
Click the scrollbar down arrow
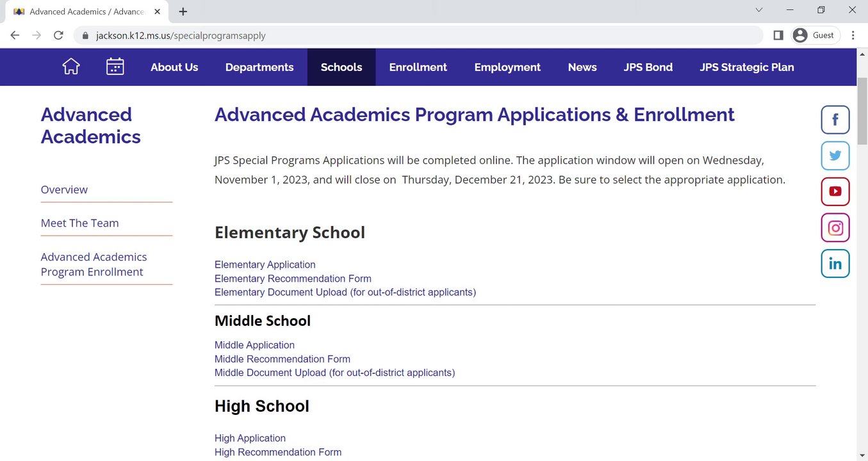pos(862,455)
